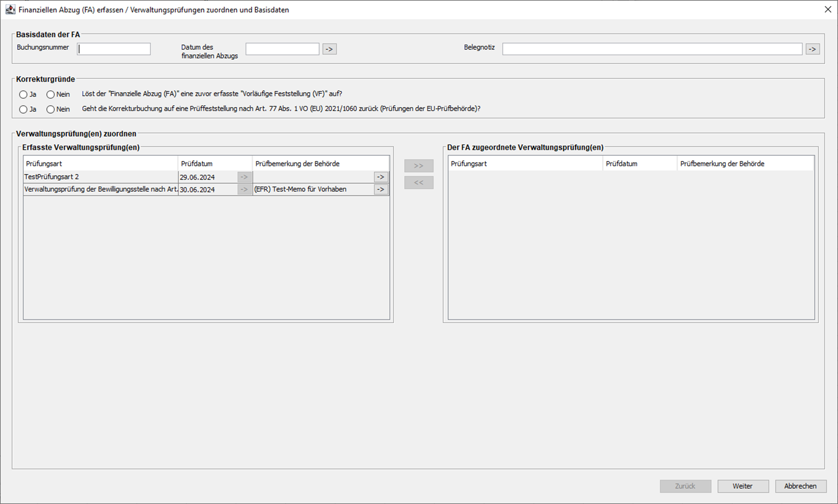Click the Abbrechen button
838x504 pixels.
coord(800,486)
